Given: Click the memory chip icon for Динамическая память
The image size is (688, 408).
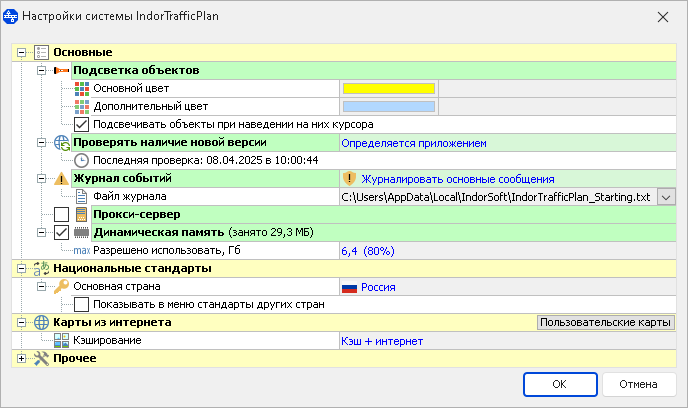Looking at the screenshot, I should [x=81, y=233].
